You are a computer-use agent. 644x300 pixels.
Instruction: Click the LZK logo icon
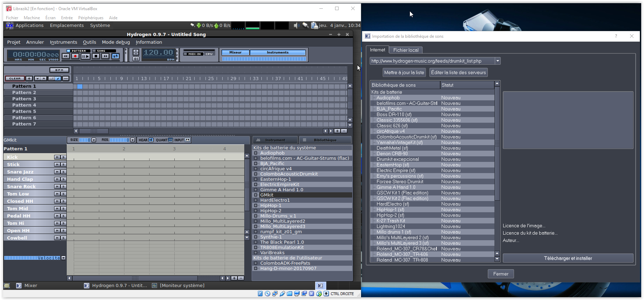pyautogui.click(x=10, y=26)
